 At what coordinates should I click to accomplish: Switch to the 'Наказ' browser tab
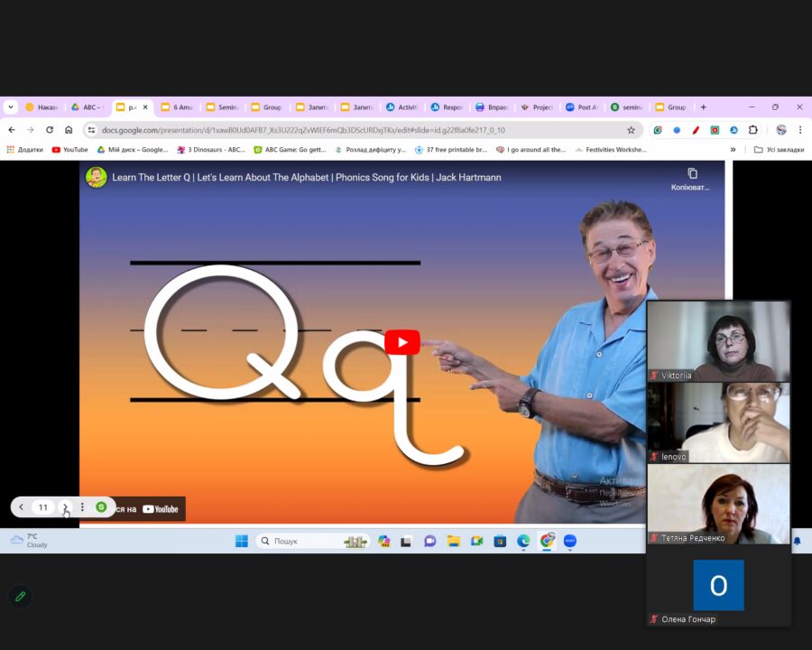click(x=42, y=107)
